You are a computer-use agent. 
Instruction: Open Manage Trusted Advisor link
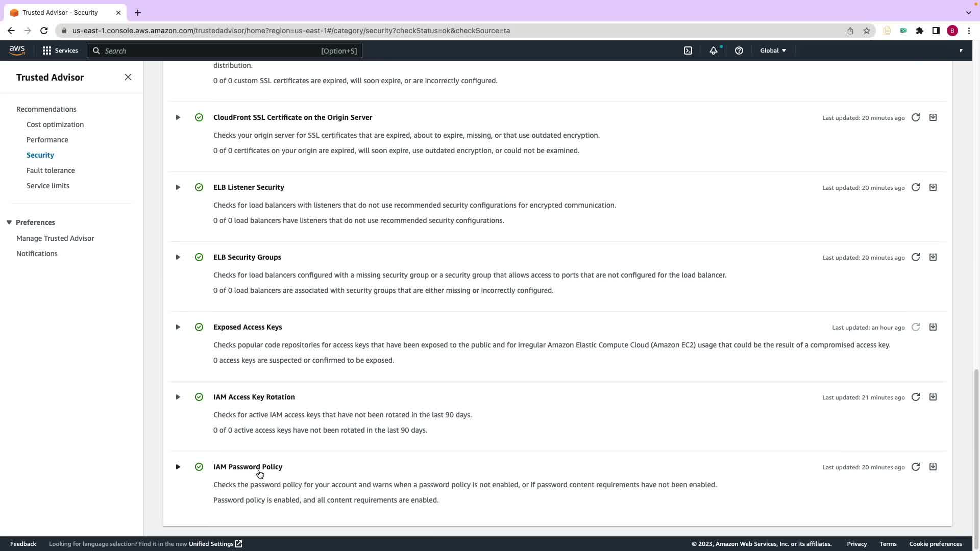55,238
